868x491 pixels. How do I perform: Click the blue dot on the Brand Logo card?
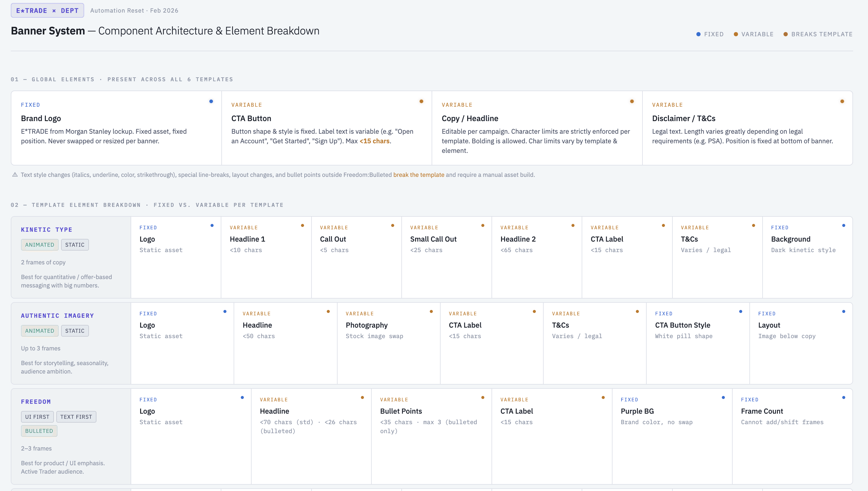tap(211, 101)
